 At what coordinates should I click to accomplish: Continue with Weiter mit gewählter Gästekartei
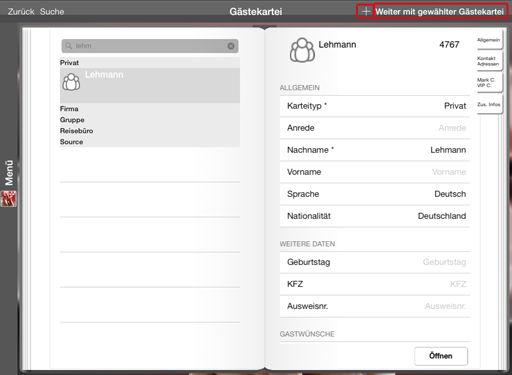coord(440,12)
